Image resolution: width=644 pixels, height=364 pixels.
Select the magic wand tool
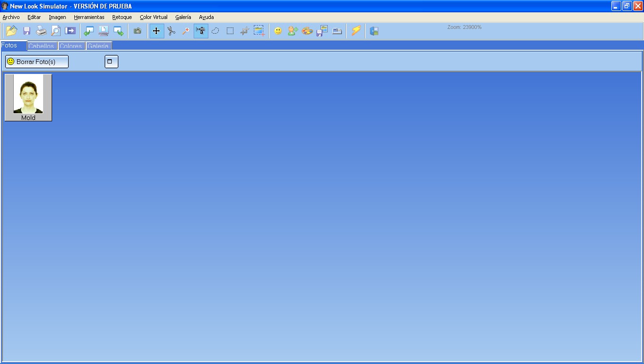(x=186, y=31)
